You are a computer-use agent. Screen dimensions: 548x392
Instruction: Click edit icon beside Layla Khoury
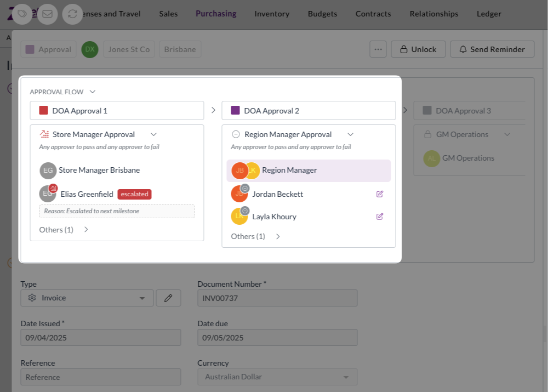pos(380,217)
